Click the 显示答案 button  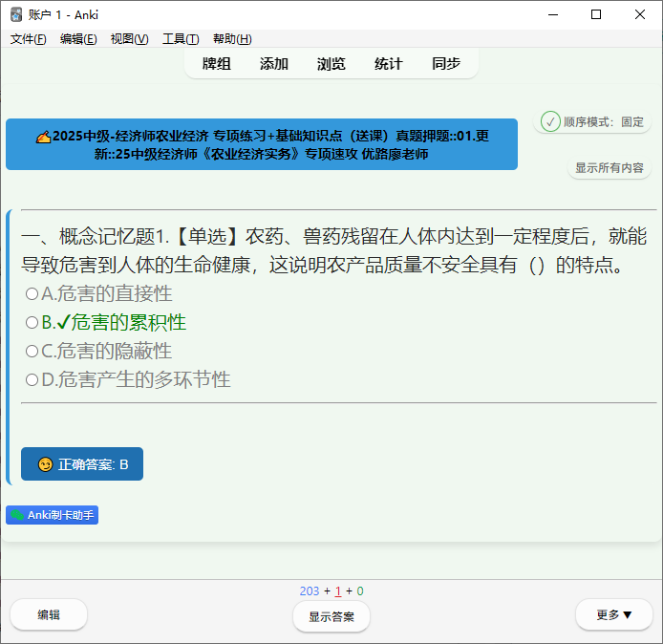(x=331, y=616)
